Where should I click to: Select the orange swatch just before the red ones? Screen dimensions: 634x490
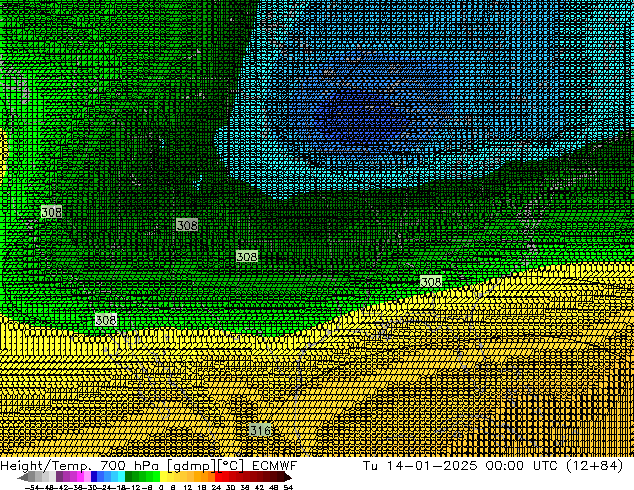211,477
